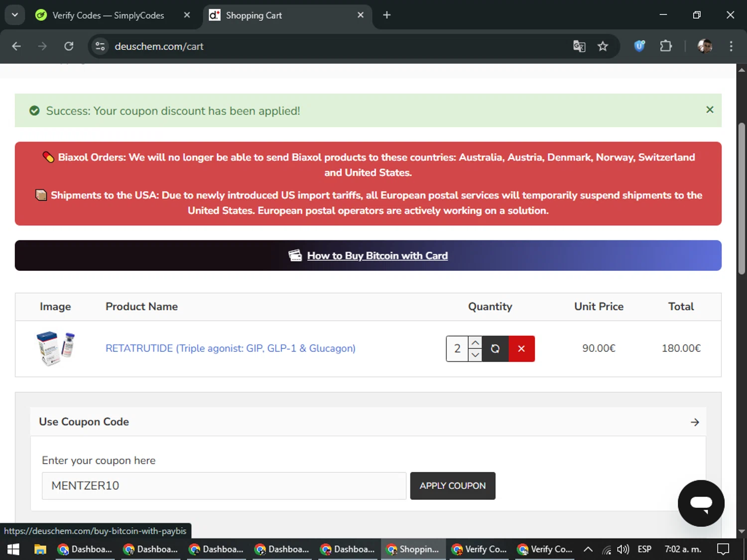
Task: Click the ESP language indicator
Action: click(x=644, y=549)
